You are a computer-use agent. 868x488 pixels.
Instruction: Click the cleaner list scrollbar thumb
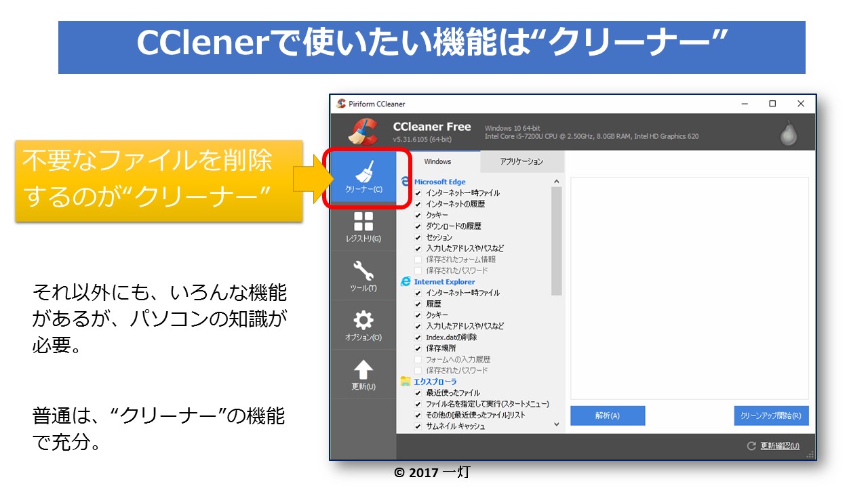tap(557, 241)
